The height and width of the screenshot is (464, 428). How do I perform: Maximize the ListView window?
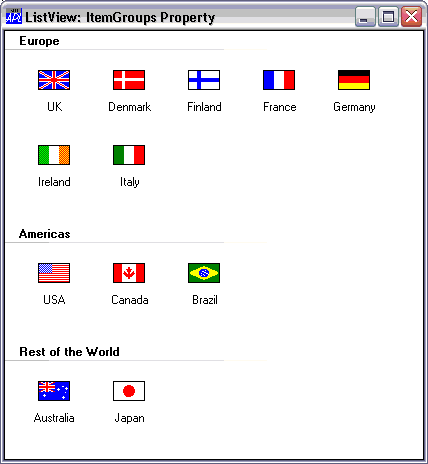point(388,16)
